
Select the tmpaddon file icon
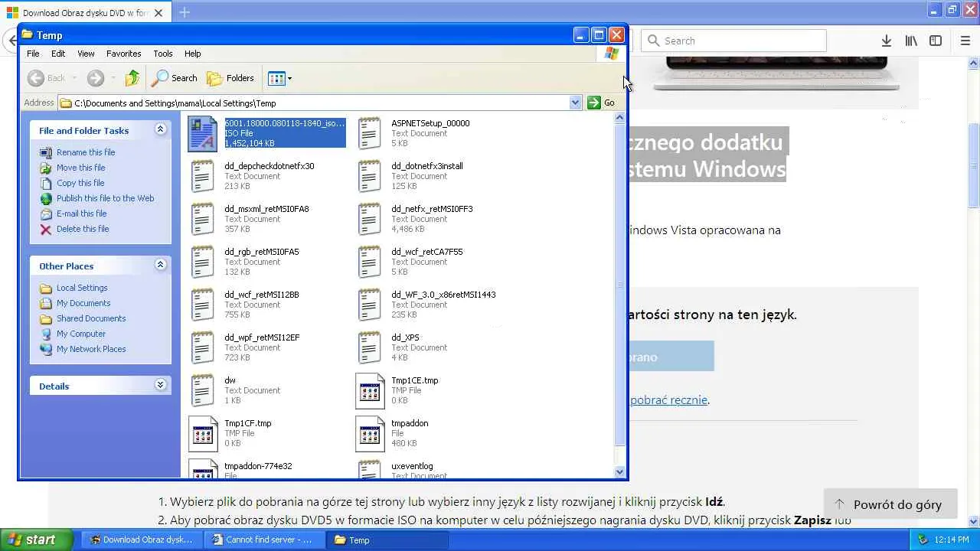click(x=370, y=433)
